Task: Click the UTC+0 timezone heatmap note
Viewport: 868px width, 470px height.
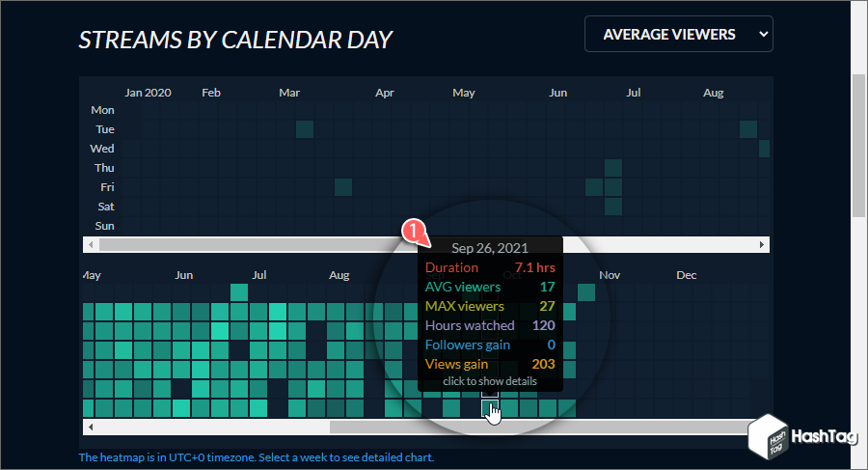Action: click(257, 457)
